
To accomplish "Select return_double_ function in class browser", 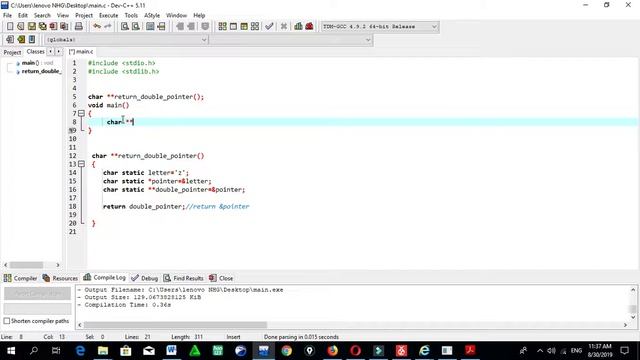I will point(38,71).
